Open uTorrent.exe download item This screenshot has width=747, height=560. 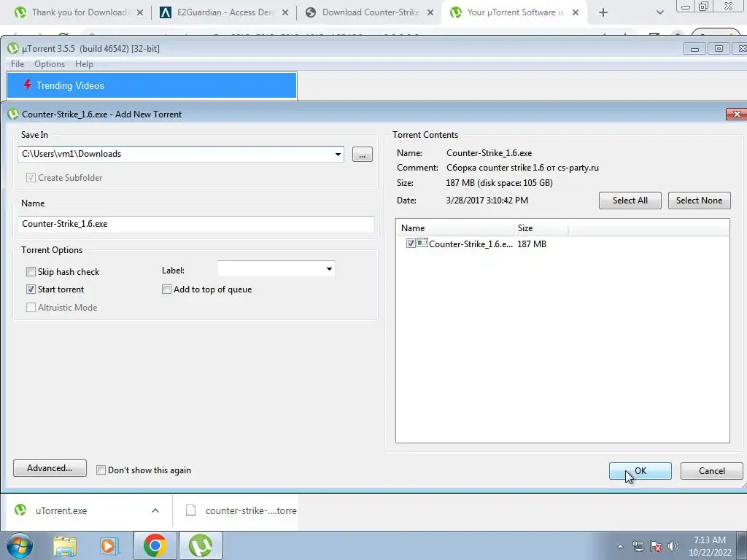tap(61, 510)
